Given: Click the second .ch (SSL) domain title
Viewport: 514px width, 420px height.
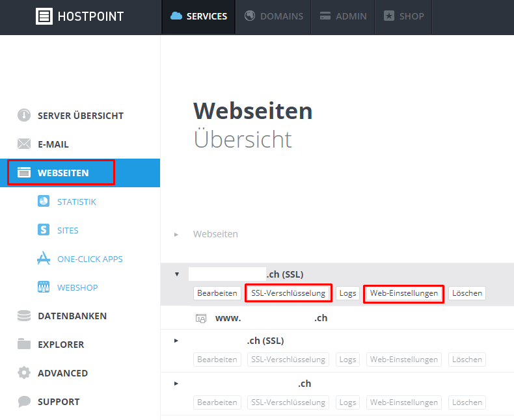Looking at the screenshot, I should click(265, 341).
